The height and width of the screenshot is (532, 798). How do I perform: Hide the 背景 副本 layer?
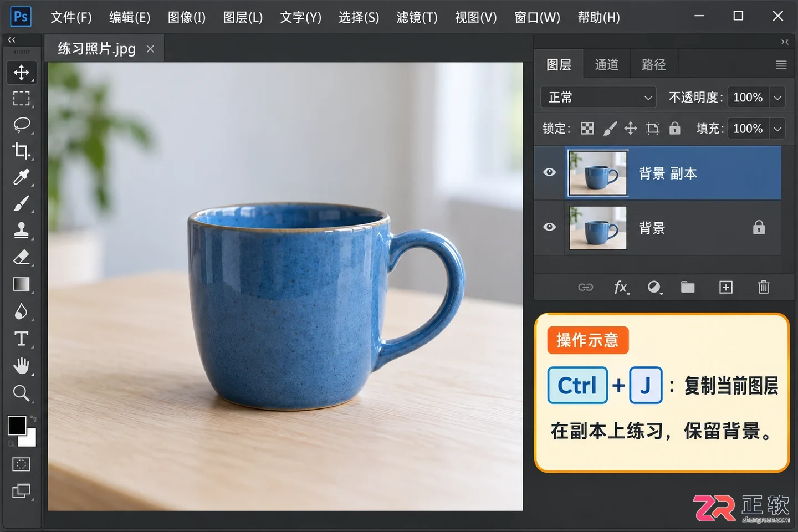tap(549, 172)
